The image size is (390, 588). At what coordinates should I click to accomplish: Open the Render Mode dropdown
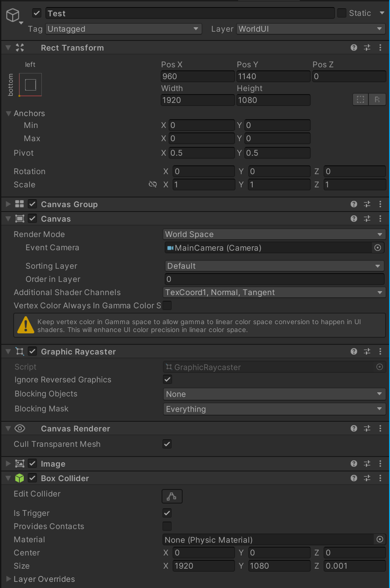point(274,234)
